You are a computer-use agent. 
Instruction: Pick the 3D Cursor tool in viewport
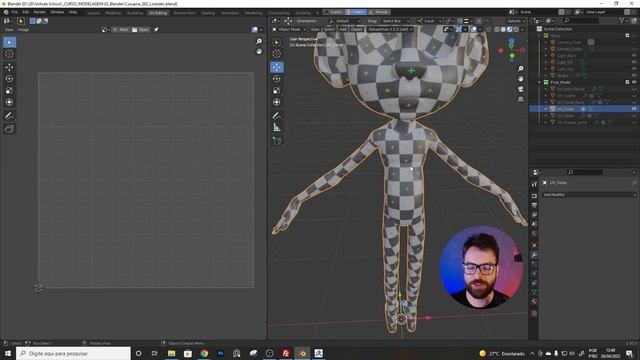point(277,54)
